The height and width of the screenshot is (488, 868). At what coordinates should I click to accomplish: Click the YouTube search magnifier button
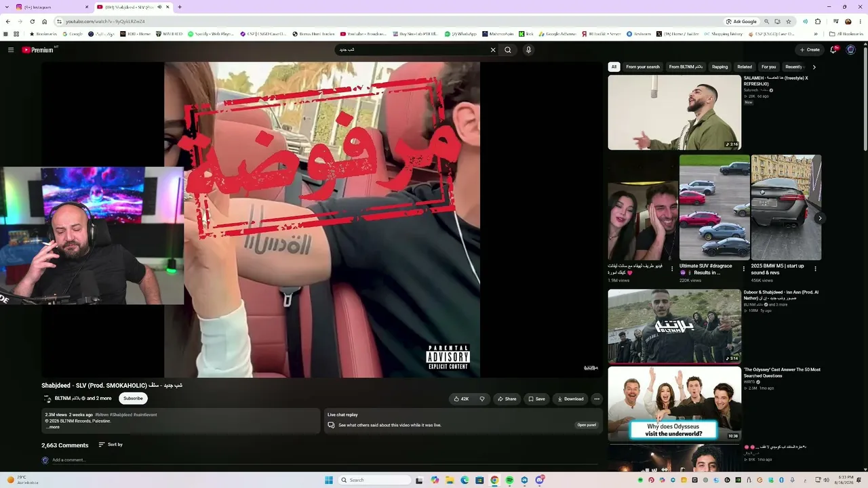pyautogui.click(x=508, y=49)
